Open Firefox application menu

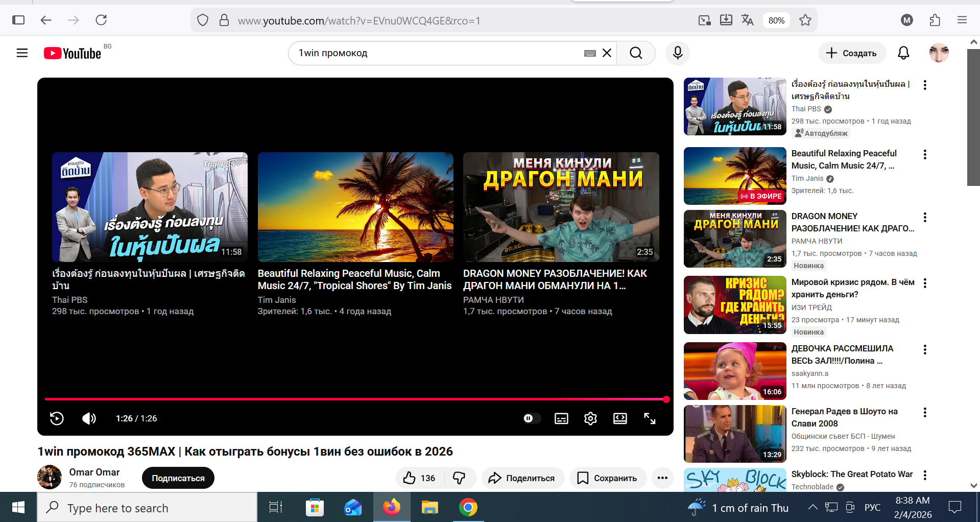pyautogui.click(x=962, y=20)
